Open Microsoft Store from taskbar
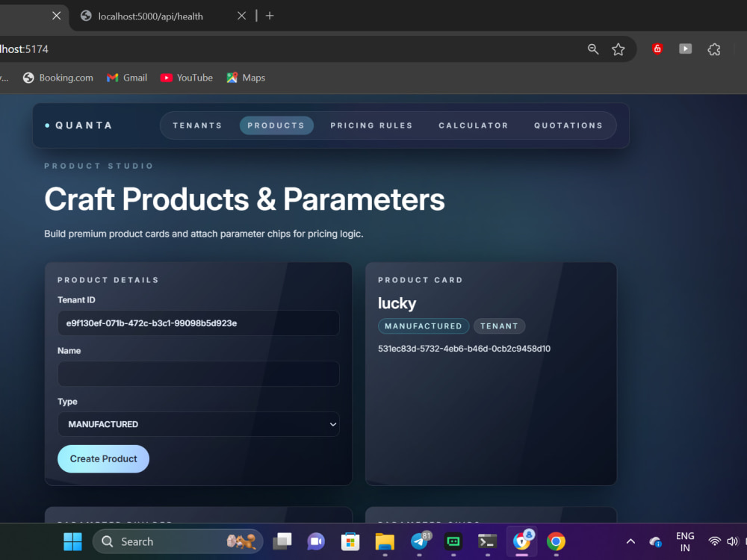 click(x=350, y=541)
